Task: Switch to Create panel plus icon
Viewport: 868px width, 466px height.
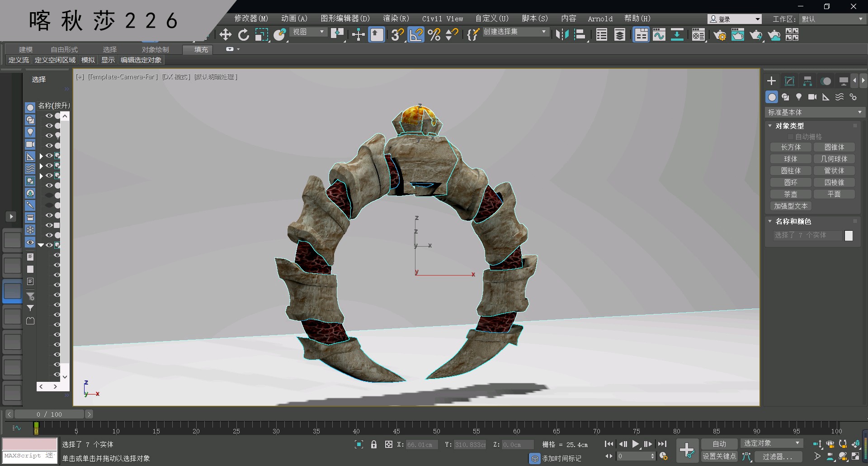Action: click(x=772, y=81)
